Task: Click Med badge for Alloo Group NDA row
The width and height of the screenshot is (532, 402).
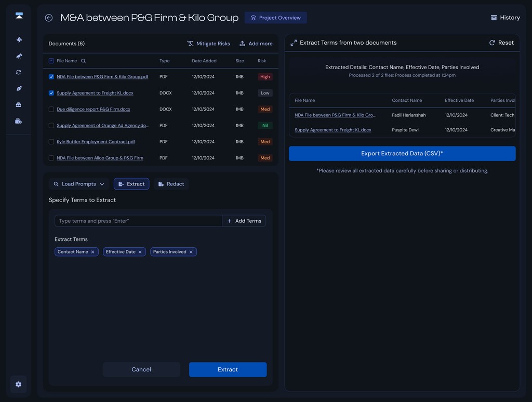Action: pos(265,158)
